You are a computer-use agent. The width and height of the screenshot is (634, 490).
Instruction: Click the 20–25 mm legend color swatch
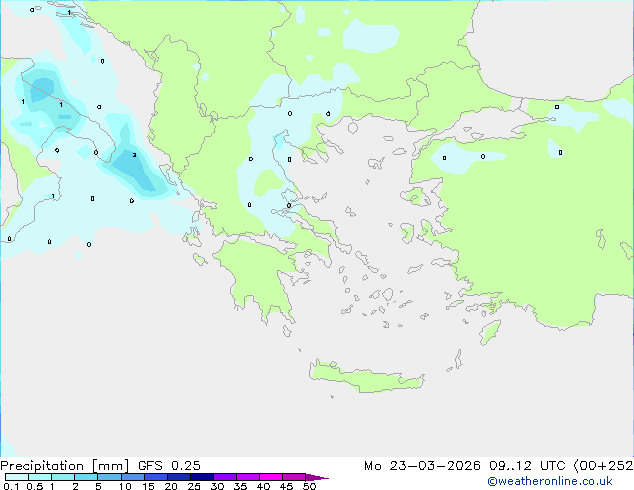pyautogui.click(x=179, y=477)
